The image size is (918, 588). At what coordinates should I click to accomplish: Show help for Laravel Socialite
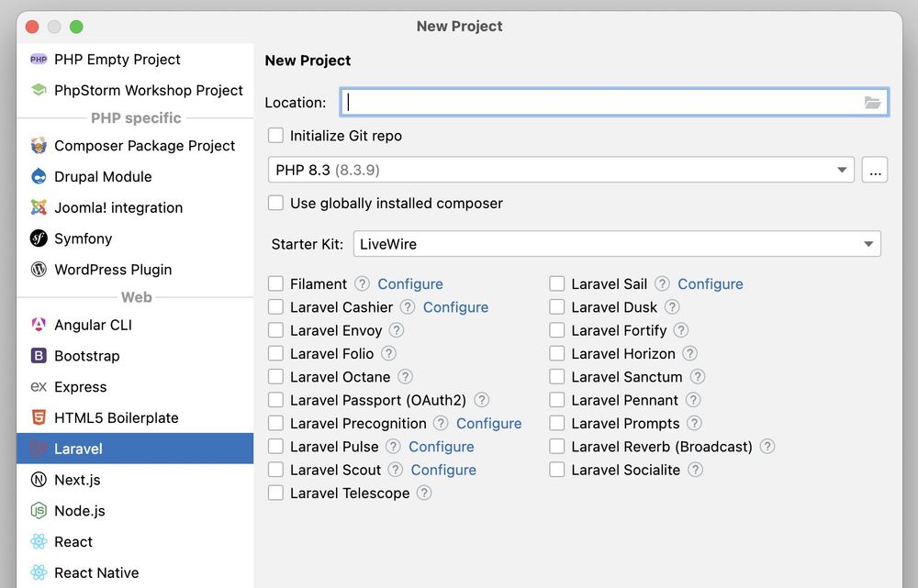(x=696, y=470)
